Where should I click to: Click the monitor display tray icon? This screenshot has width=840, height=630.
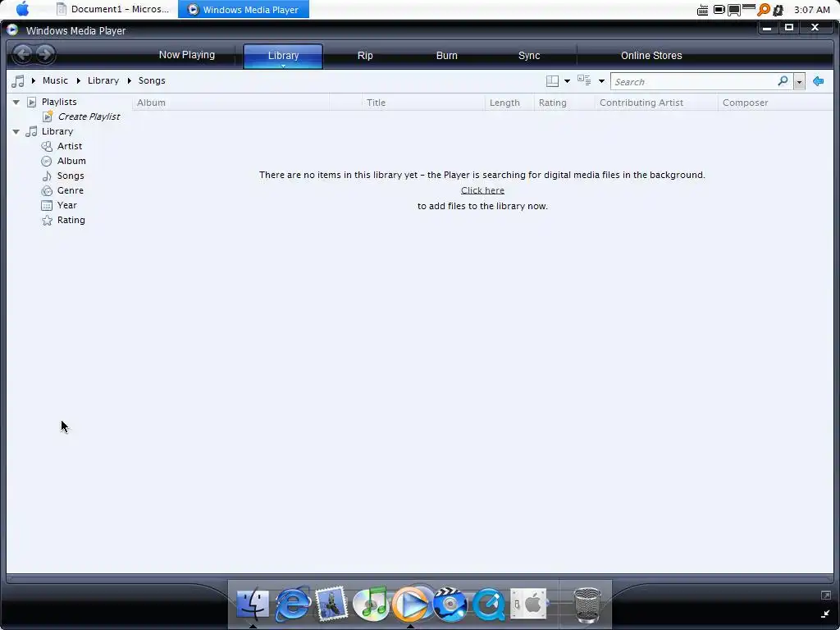[x=734, y=10]
